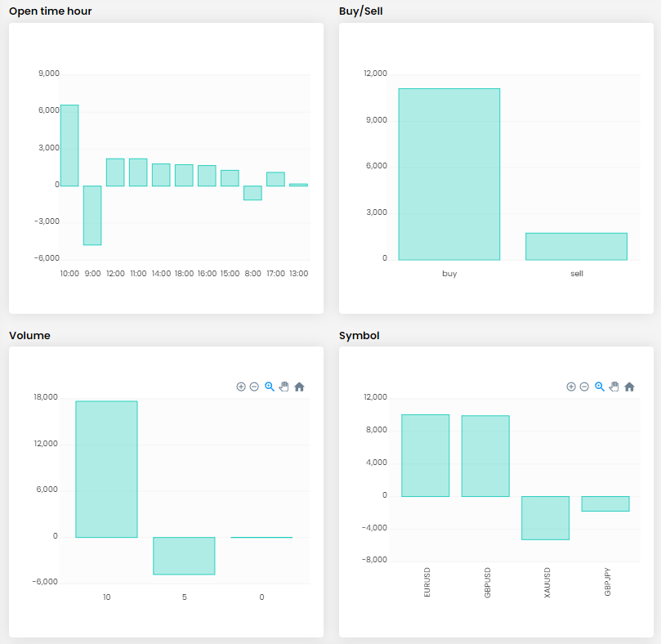Select selection zoom tool in Volume chart

coord(270,387)
